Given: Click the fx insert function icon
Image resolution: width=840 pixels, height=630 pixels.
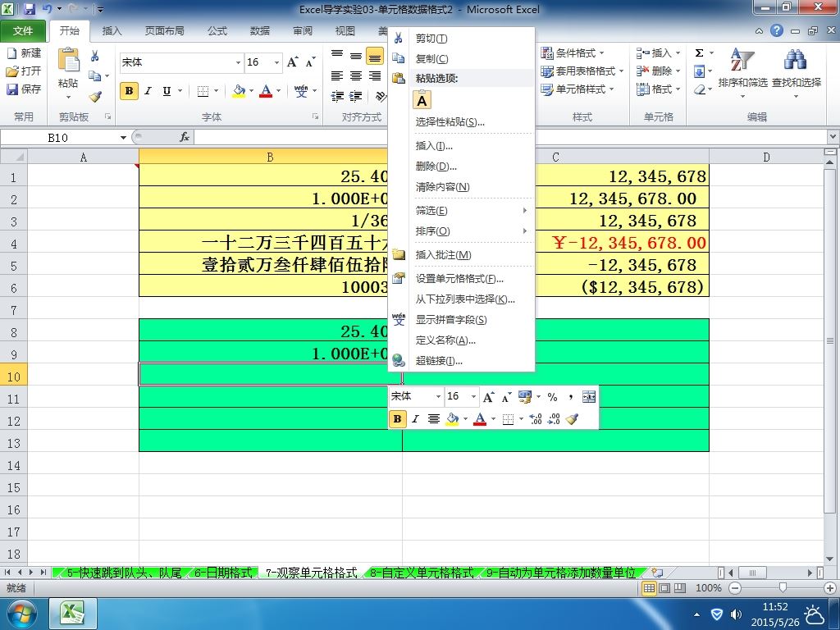Looking at the screenshot, I should (185, 137).
